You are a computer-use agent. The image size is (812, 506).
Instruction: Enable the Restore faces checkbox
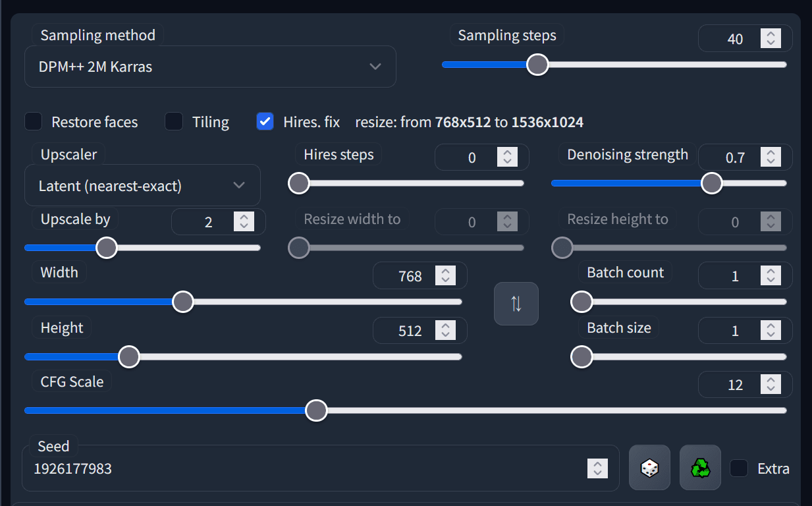click(x=34, y=122)
